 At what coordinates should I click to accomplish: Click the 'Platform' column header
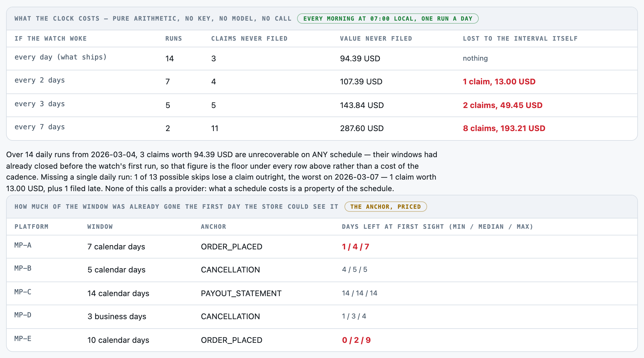tap(32, 227)
